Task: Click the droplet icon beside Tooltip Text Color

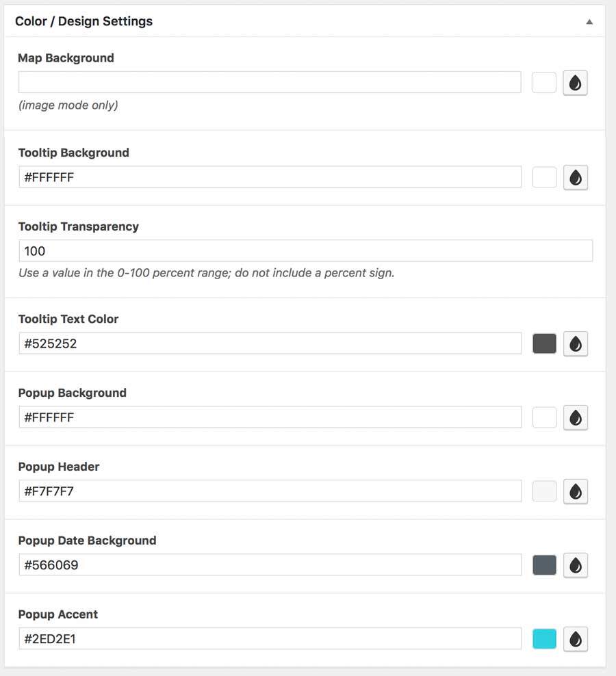Action: pyautogui.click(x=575, y=343)
